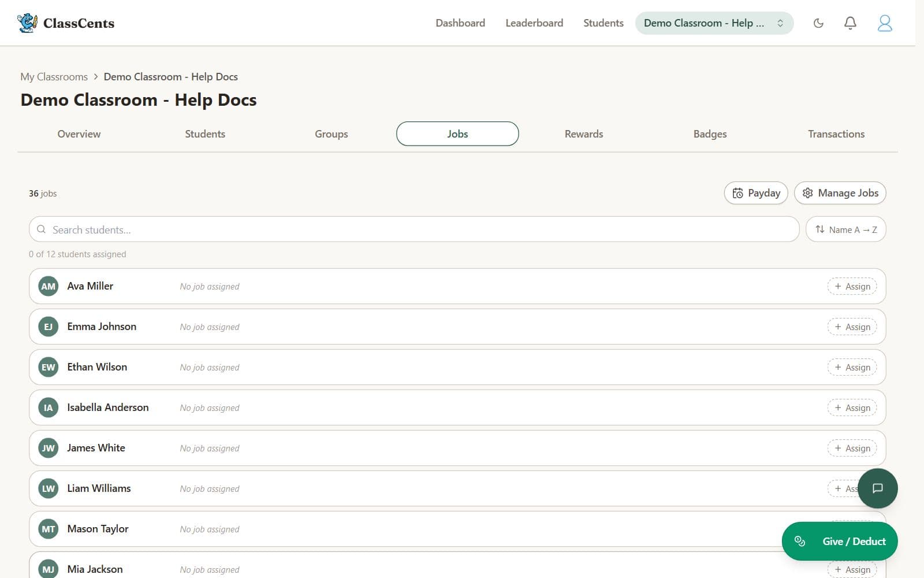This screenshot has height=578, width=924.
Task: Click Ava Miller's AM avatar
Action: (x=49, y=286)
